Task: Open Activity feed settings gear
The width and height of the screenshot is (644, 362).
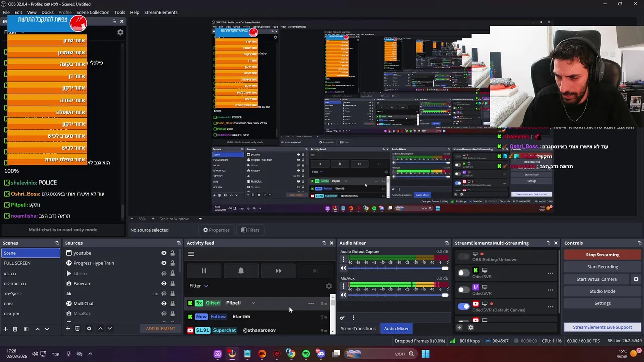Action: pyautogui.click(x=329, y=286)
